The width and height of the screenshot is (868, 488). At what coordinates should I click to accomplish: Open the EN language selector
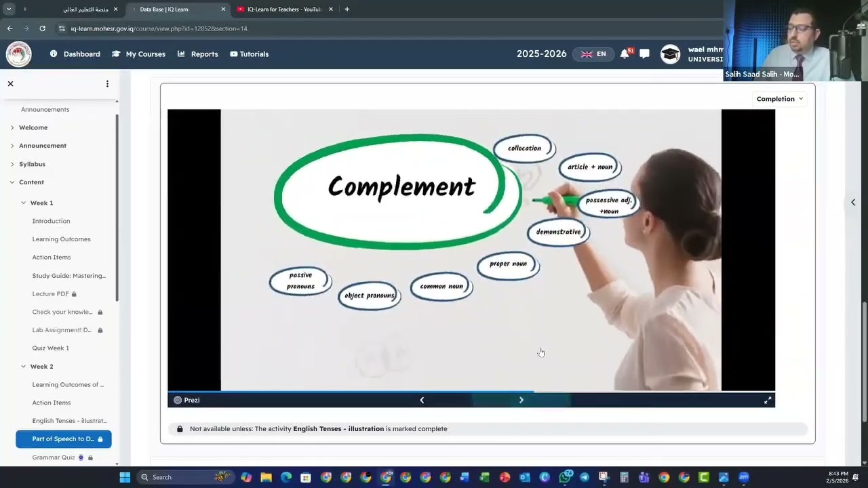pos(593,54)
